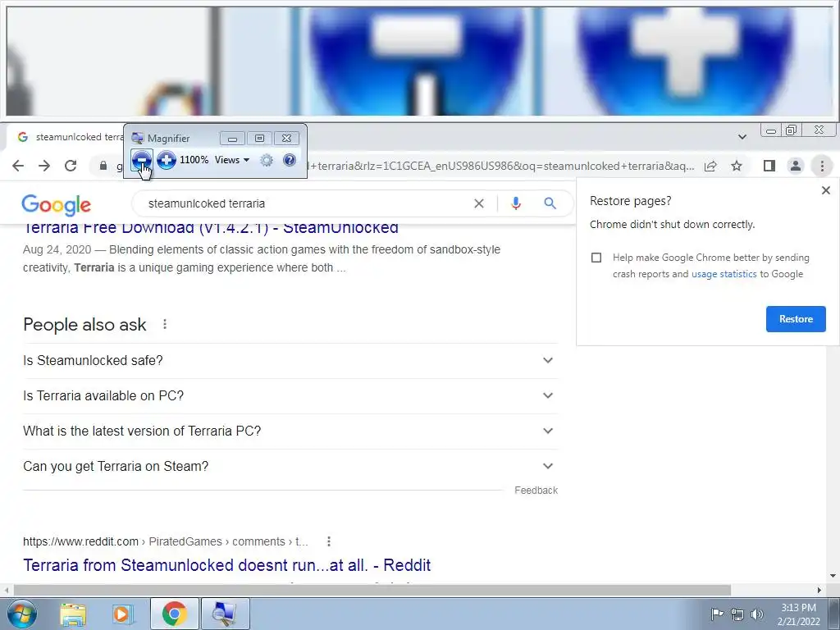Click the address bar lock icon
This screenshot has width=840, height=630.
pos(103,166)
